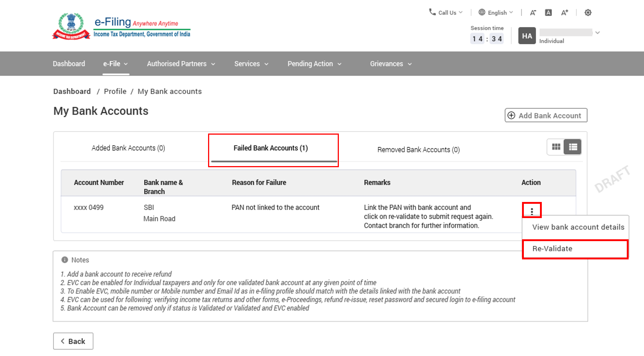Expand the Call Us dropdown
Screen dimensions: 644x356
coord(446,13)
